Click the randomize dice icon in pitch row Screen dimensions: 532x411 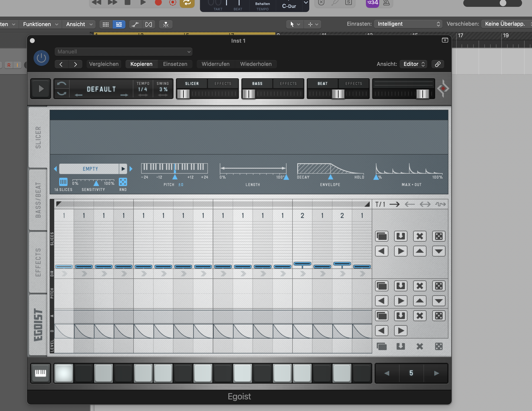(438, 286)
